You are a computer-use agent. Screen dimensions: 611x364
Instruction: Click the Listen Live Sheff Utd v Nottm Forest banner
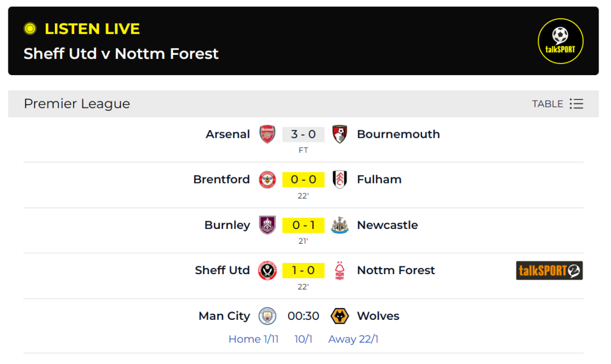[x=121, y=42]
